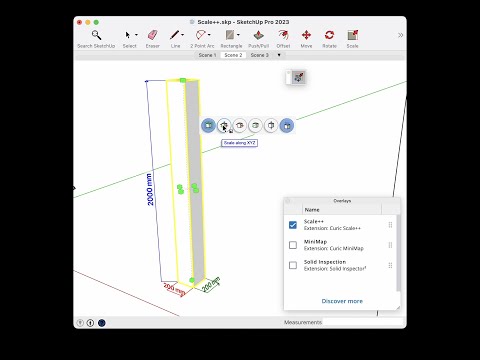Viewport: 480px width, 360px height.
Task: Switch to the Scene 3 tab
Action: [x=260, y=55]
